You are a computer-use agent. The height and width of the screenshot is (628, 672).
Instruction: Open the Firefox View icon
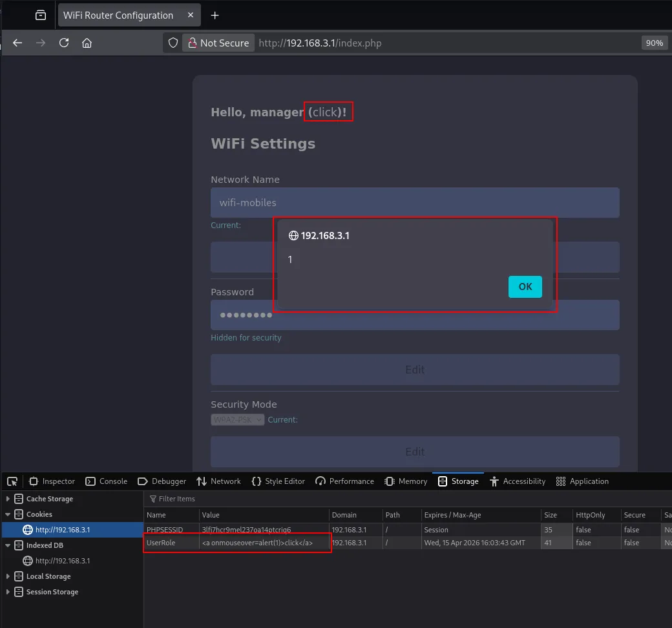pyautogui.click(x=41, y=16)
